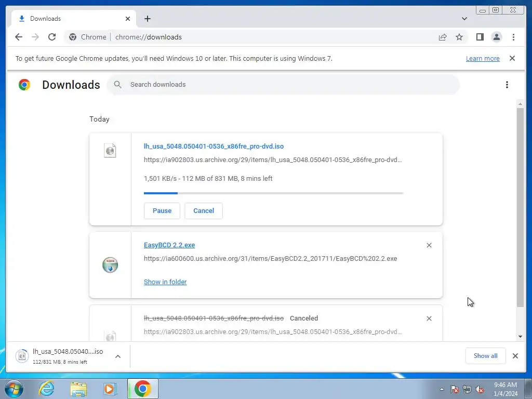Pause the ISO download

(x=162, y=211)
